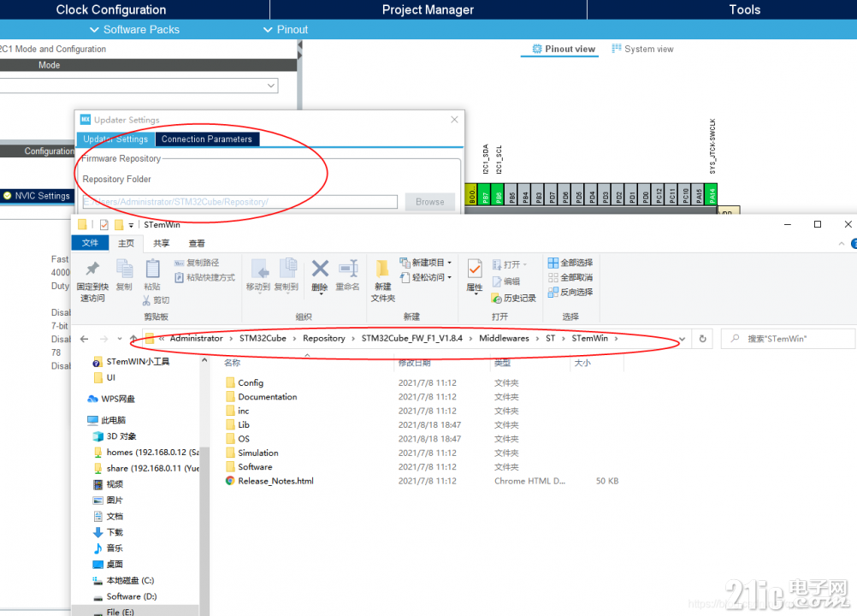The height and width of the screenshot is (616, 857).
Task: Click the Repository breadcrumb segment
Action: 323,338
